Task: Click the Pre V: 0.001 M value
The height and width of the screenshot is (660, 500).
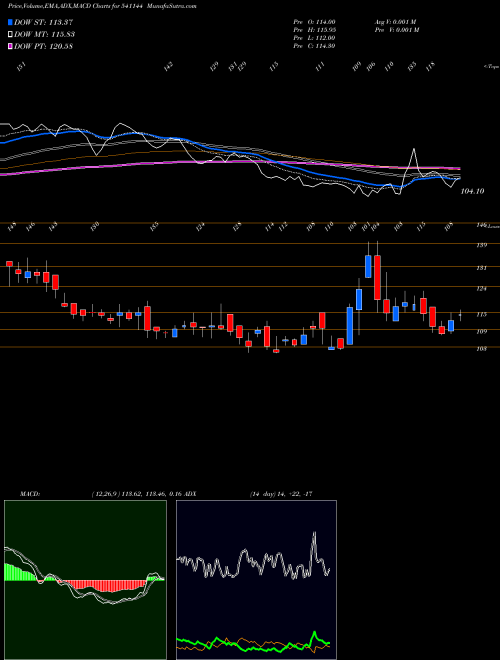Action: [396, 30]
